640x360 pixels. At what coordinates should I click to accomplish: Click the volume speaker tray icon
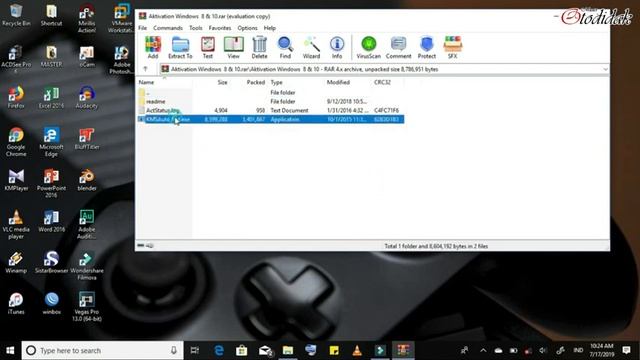point(542,350)
